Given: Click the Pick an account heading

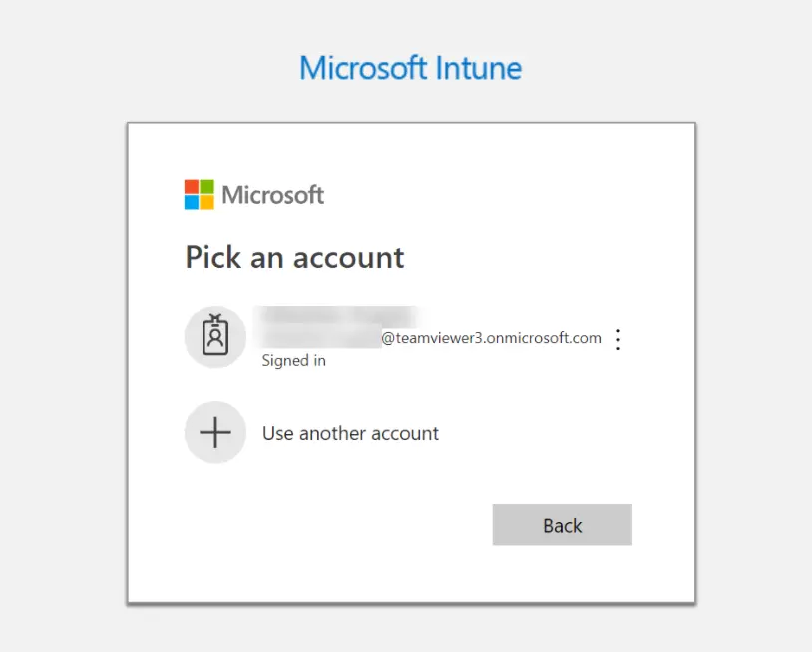Looking at the screenshot, I should click(x=294, y=257).
